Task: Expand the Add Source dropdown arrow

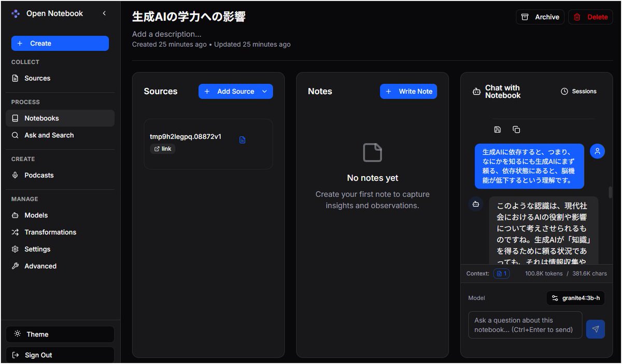Action: [x=265, y=91]
